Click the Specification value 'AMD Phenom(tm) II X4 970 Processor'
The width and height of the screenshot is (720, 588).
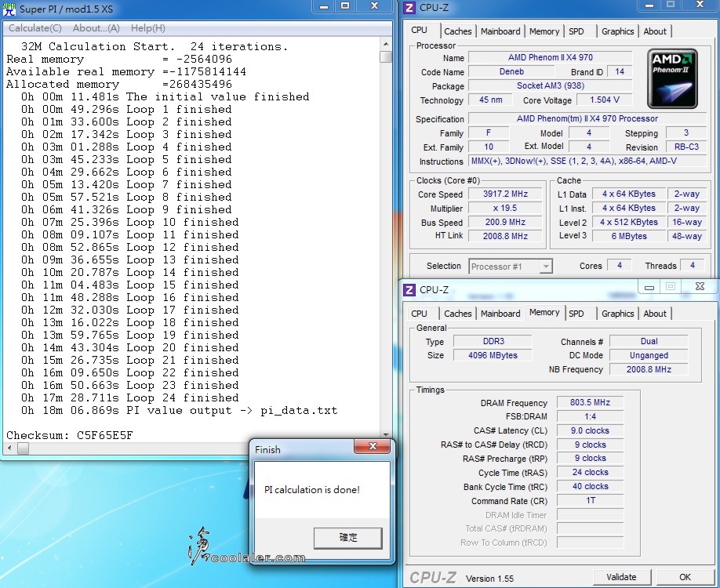tap(587, 118)
